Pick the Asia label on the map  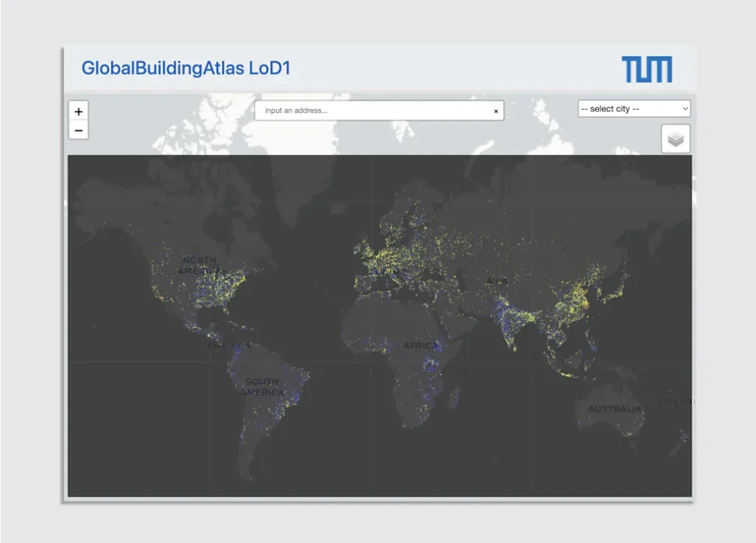pyautogui.click(x=497, y=281)
